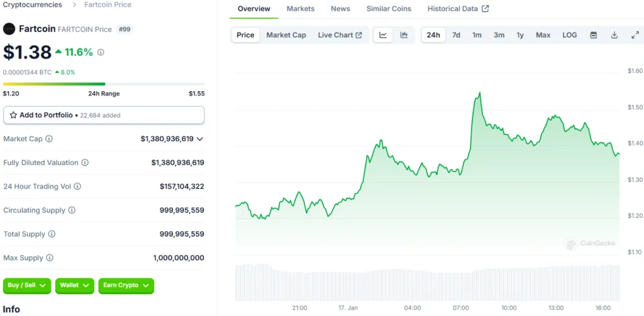644x316 pixels.
Task: Show Fully Diluted Valuation info icon
Action: [x=85, y=163]
